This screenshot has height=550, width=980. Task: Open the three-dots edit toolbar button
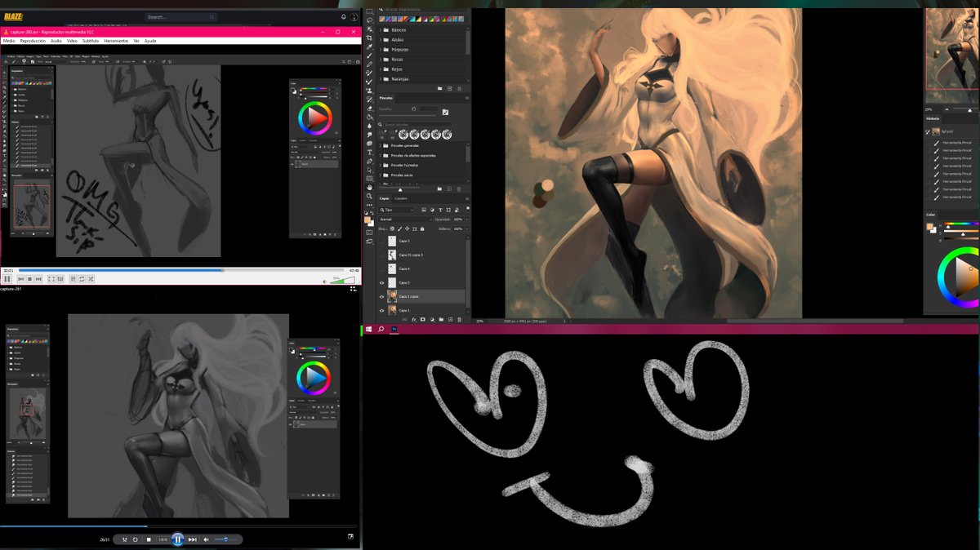(369, 205)
